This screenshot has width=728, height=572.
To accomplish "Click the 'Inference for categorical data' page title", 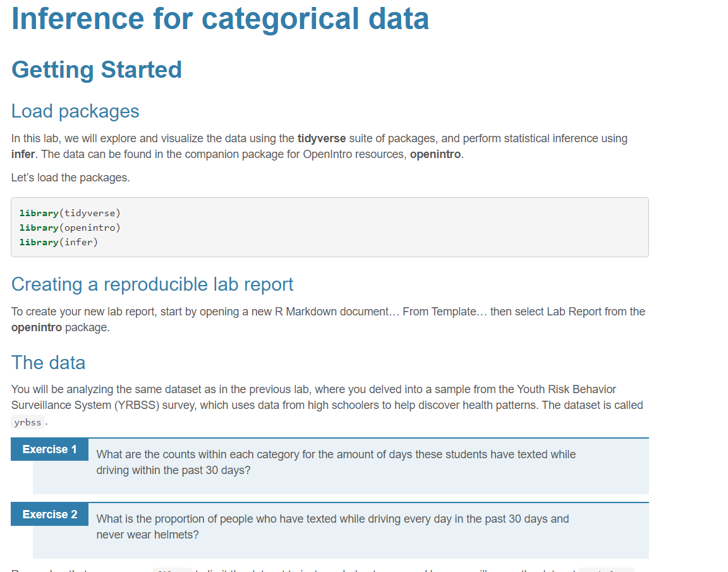I will (219, 19).
